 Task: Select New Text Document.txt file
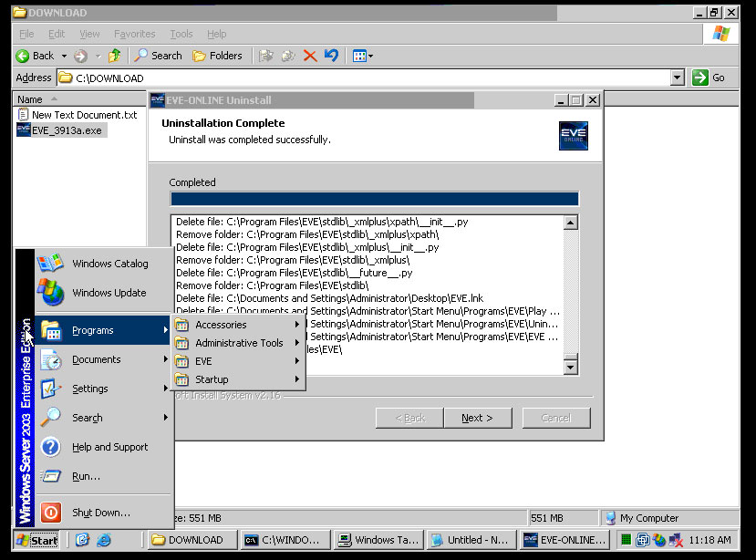pos(78,115)
